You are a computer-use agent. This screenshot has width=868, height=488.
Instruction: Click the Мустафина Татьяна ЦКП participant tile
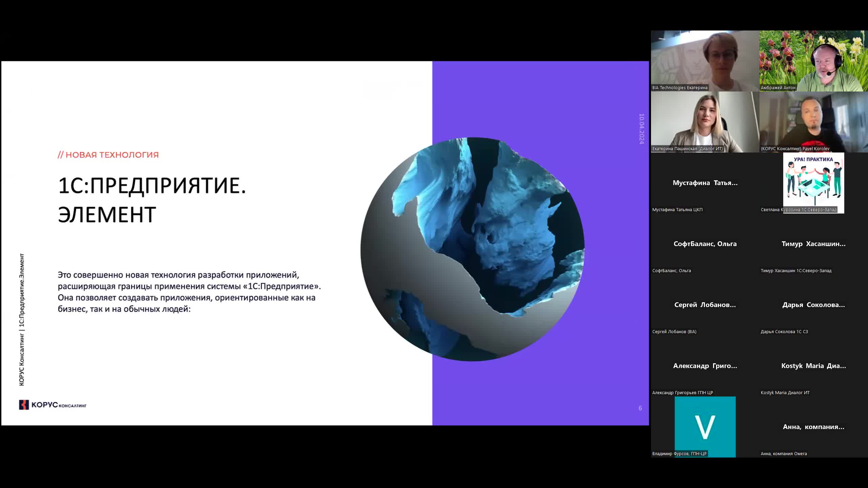coord(705,183)
